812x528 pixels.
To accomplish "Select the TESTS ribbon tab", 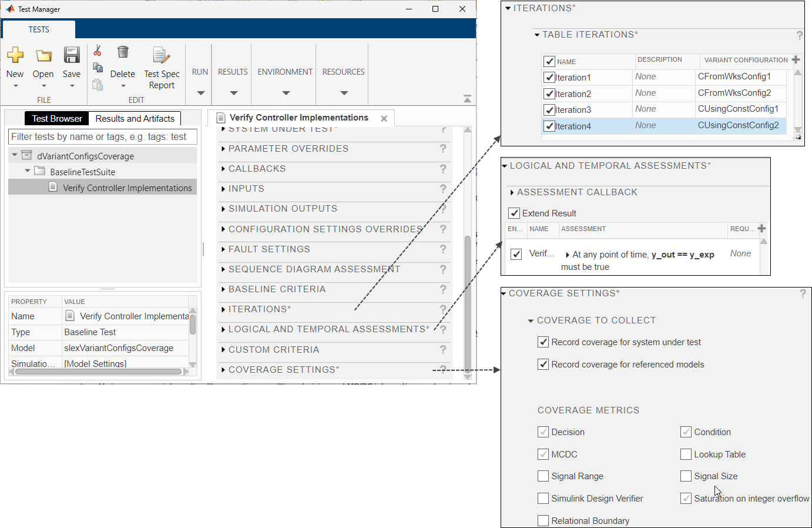I will click(x=39, y=29).
